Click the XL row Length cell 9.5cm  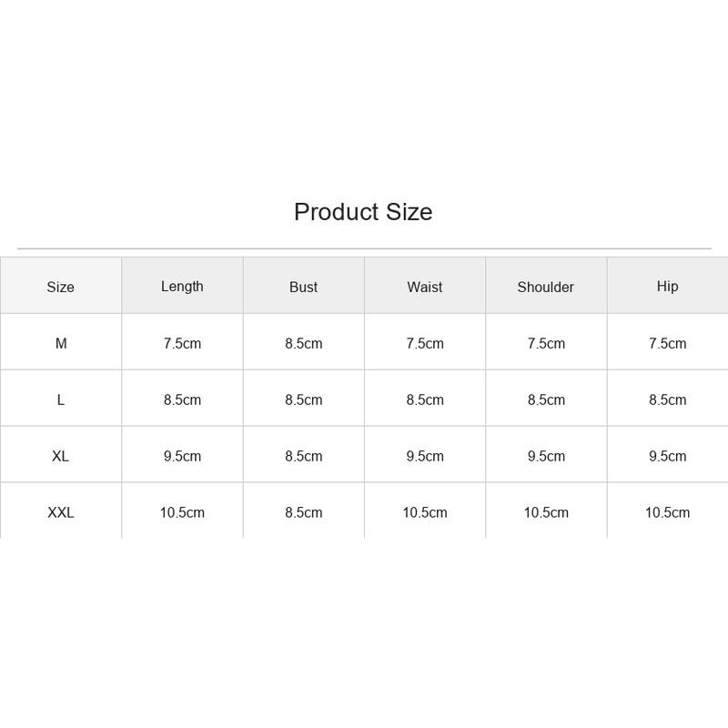click(182, 456)
